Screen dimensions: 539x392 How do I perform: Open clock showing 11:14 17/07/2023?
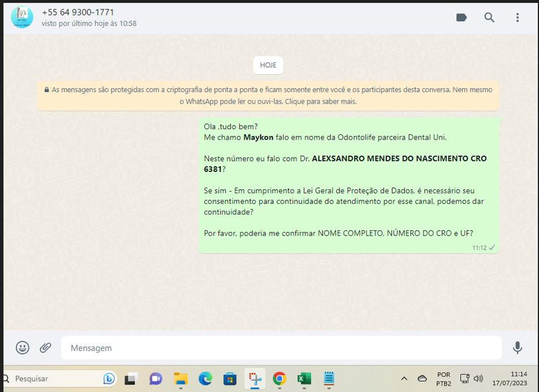tap(509, 379)
